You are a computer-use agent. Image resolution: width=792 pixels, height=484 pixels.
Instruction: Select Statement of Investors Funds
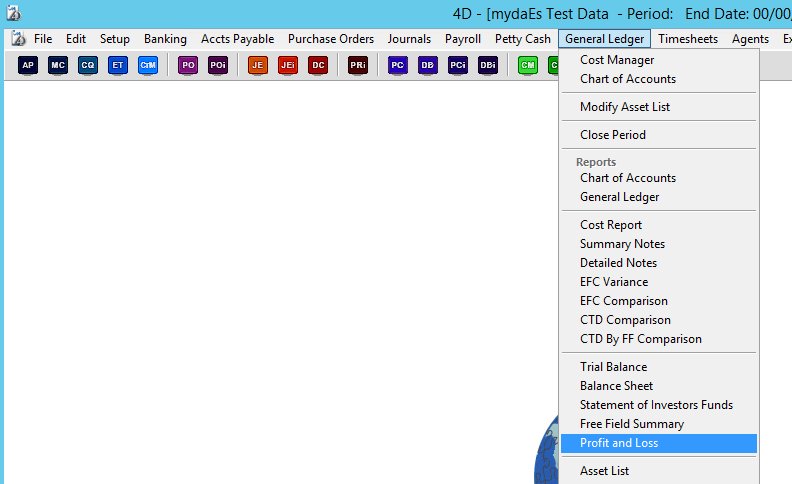pos(659,405)
